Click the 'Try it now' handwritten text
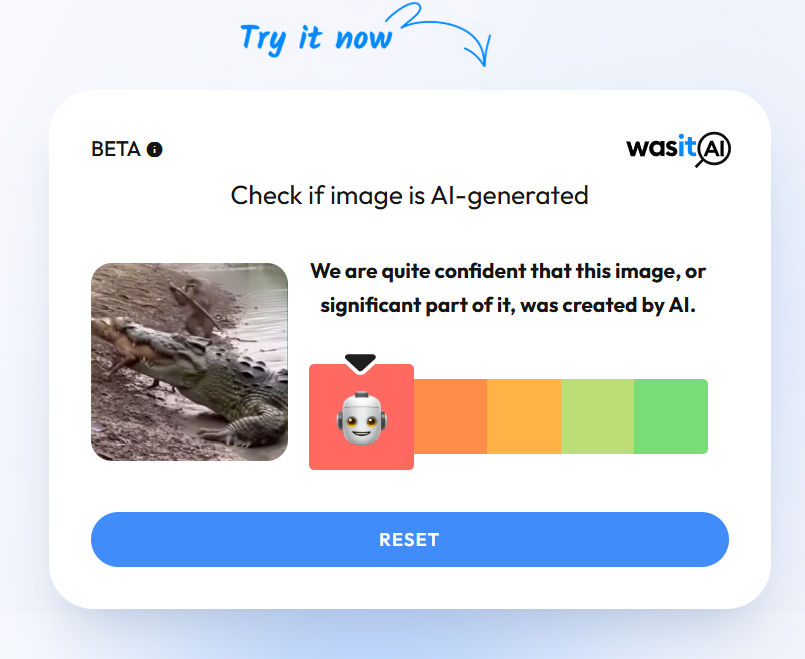Viewport: 805px width, 659px height. [x=316, y=39]
